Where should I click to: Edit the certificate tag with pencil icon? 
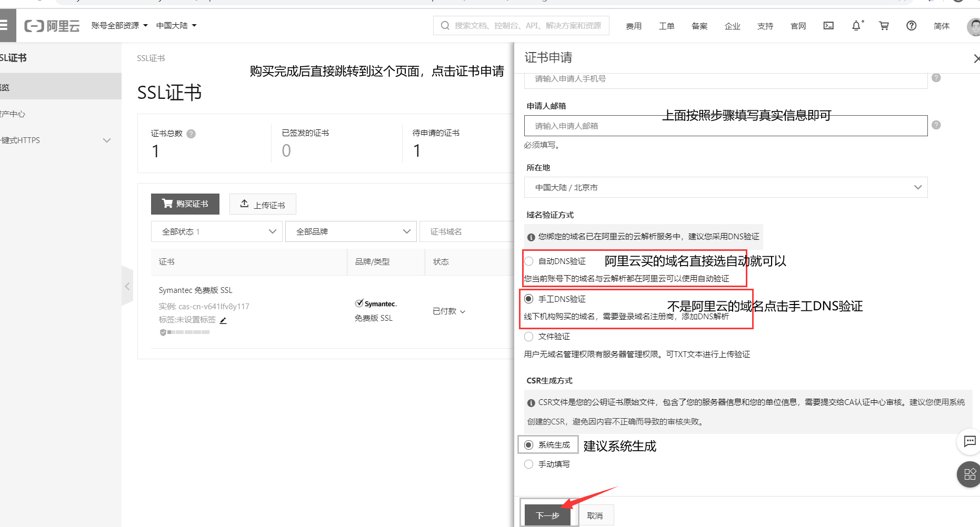(223, 320)
